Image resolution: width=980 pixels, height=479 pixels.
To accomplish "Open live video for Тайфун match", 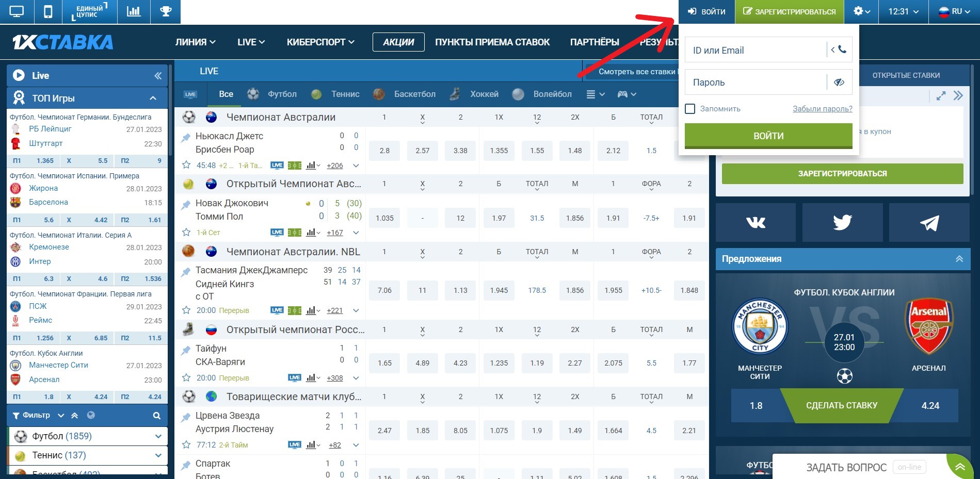I will coord(295,378).
